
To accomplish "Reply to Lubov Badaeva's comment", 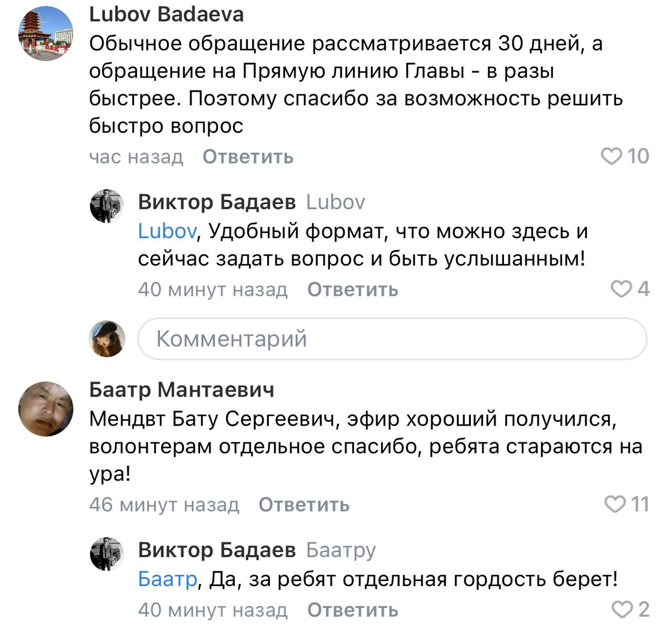I will [x=248, y=156].
